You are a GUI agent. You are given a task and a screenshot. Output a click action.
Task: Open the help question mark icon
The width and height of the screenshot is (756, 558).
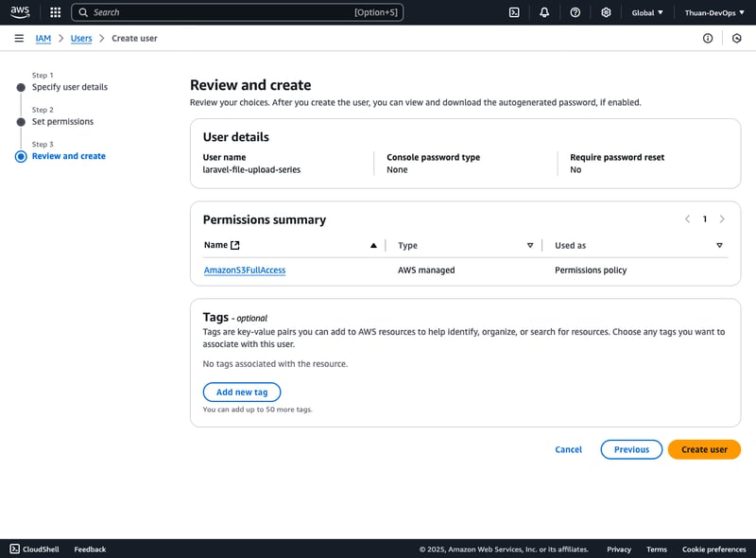point(576,12)
